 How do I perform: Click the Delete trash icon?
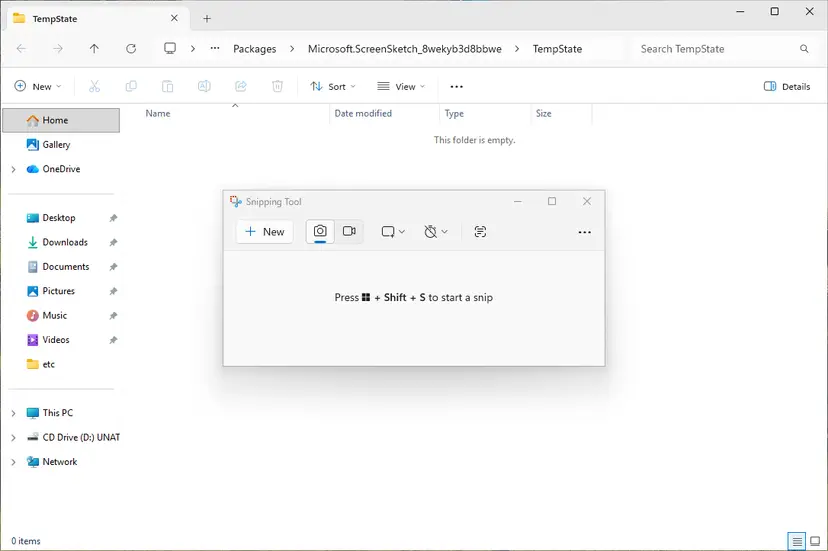[x=277, y=86]
